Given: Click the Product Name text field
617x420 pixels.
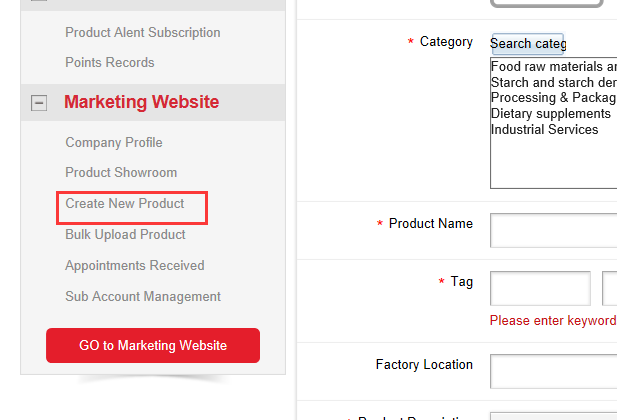Looking at the screenshot, I should pyautogui.click(x=554, y=230).
